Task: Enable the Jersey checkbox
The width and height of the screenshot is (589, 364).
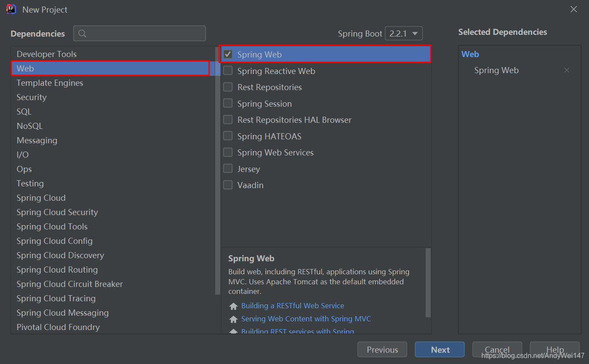Action: pos(228,169)
